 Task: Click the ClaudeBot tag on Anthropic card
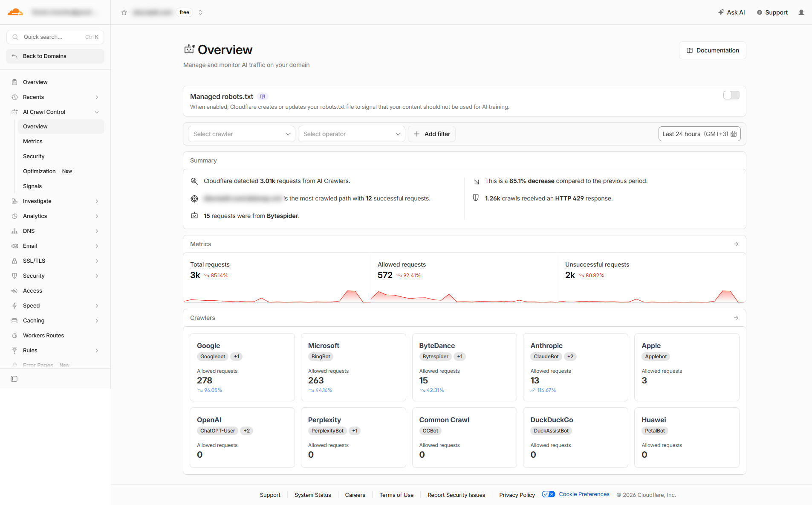point(546,357)
